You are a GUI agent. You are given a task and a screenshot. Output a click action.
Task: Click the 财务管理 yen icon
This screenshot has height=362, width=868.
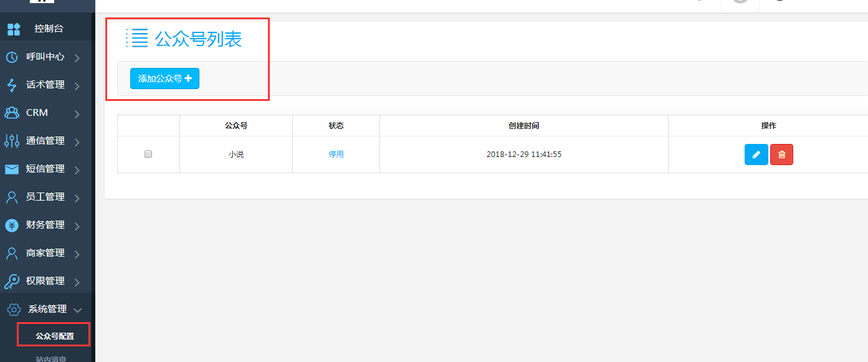12,225
